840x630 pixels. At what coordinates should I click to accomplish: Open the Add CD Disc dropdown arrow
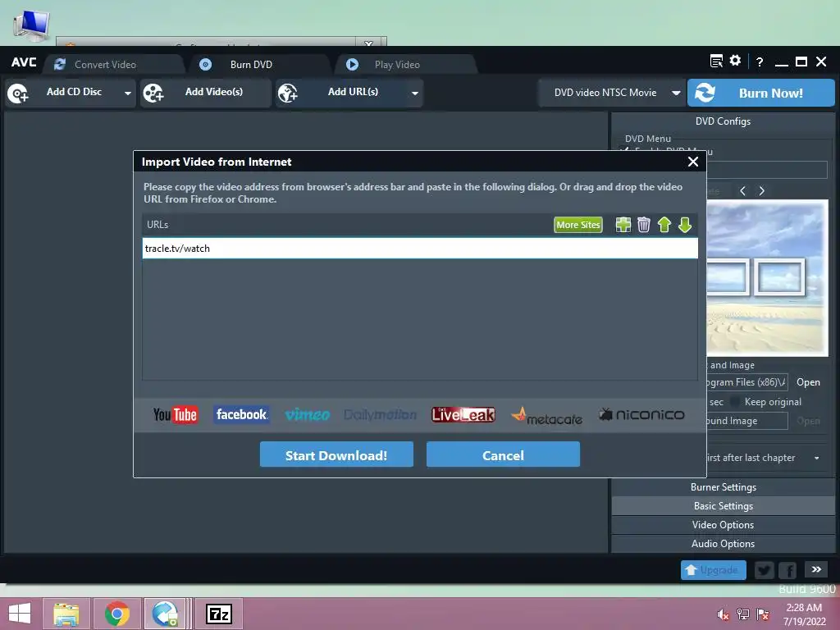(x=127, y=93)
